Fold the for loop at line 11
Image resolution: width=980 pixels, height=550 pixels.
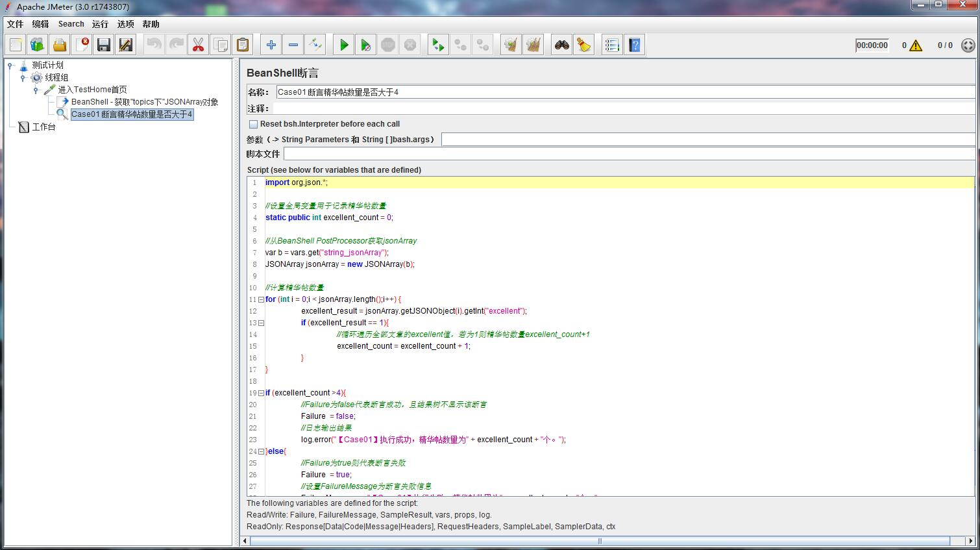tap(261, 299)
